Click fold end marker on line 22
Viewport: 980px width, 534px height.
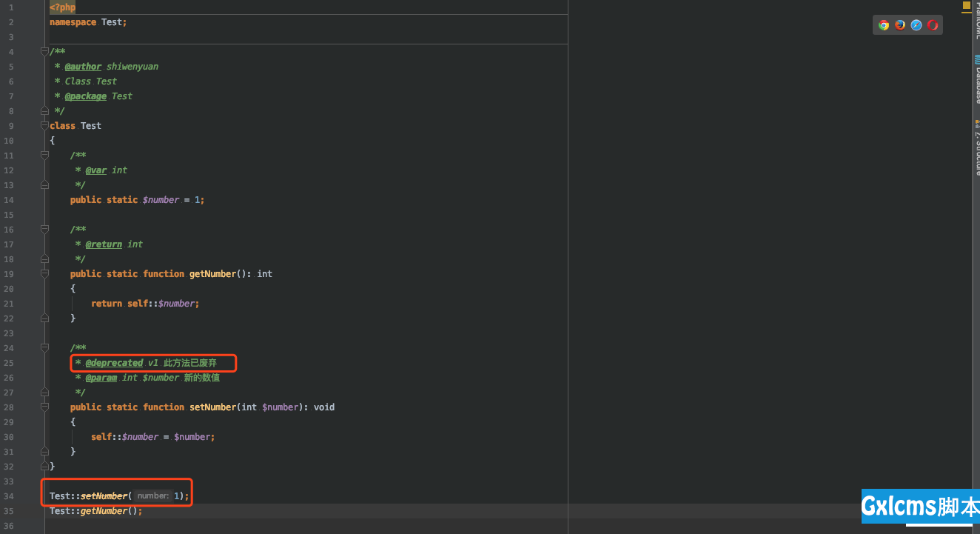(x=44, y=318)
